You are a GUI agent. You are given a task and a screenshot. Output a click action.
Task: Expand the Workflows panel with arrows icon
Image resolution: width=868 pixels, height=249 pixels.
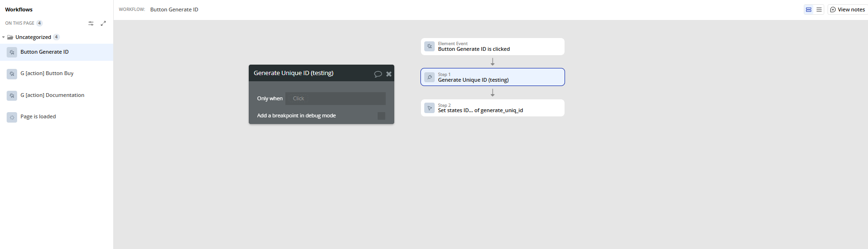click(103, 23)
